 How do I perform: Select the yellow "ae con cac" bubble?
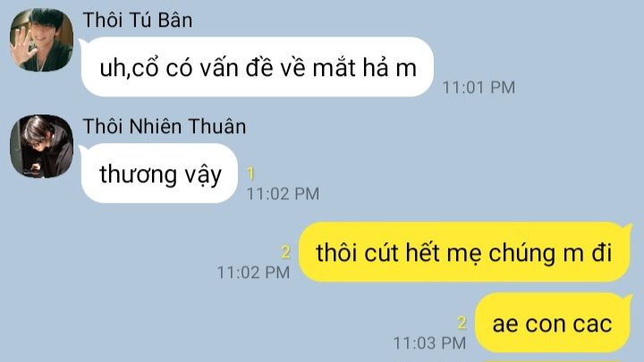(553, 323)
